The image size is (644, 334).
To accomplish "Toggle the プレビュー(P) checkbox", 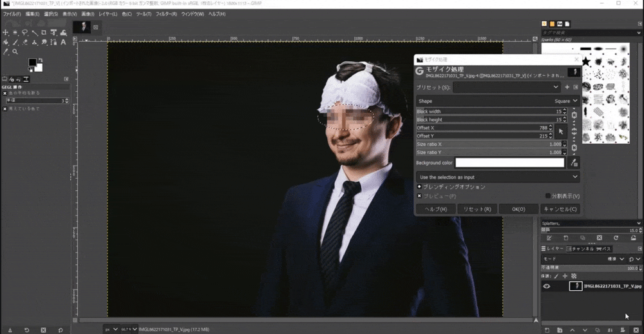I will click(419, 196).
